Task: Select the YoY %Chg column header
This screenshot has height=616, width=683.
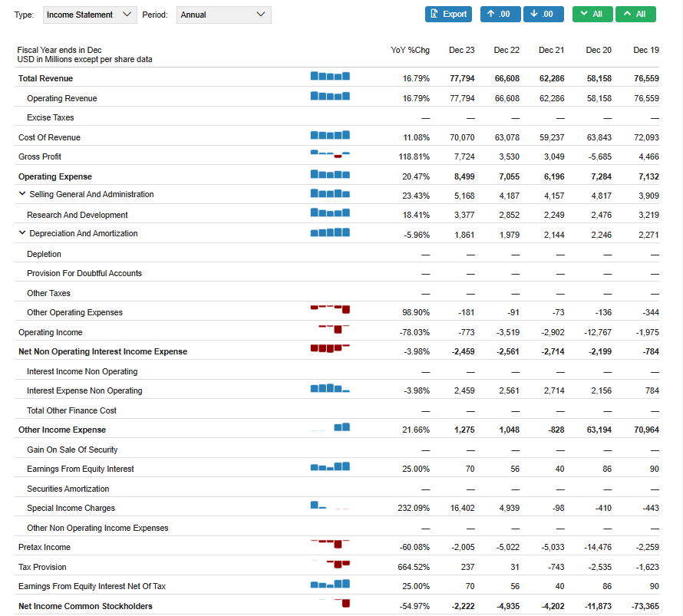Action: [410, 50]
